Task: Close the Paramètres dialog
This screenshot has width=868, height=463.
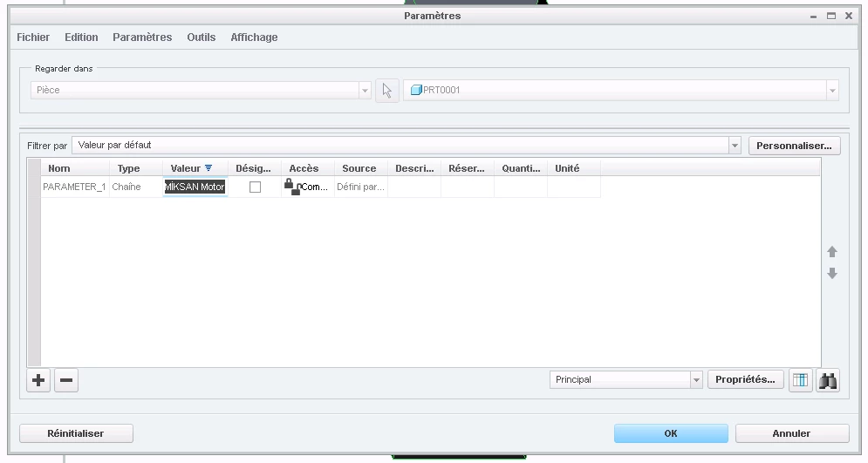Action: 849,16
